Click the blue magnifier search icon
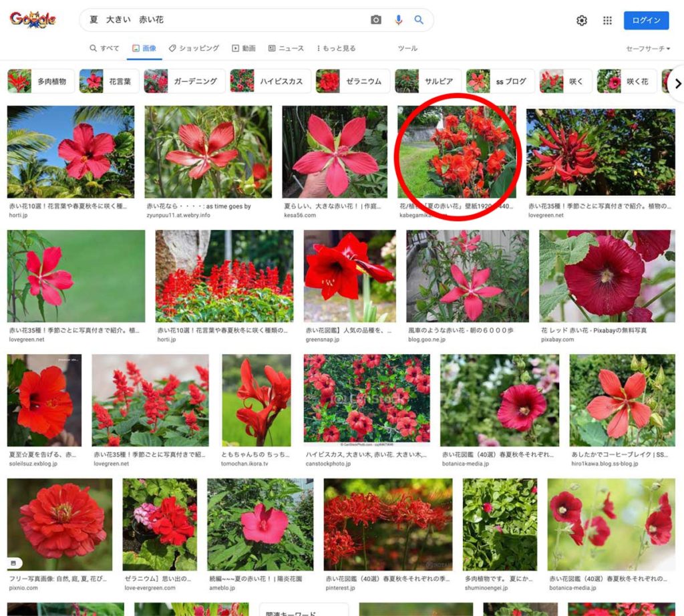Viewport: 684px width, 616px height. (x=419, y=20)
